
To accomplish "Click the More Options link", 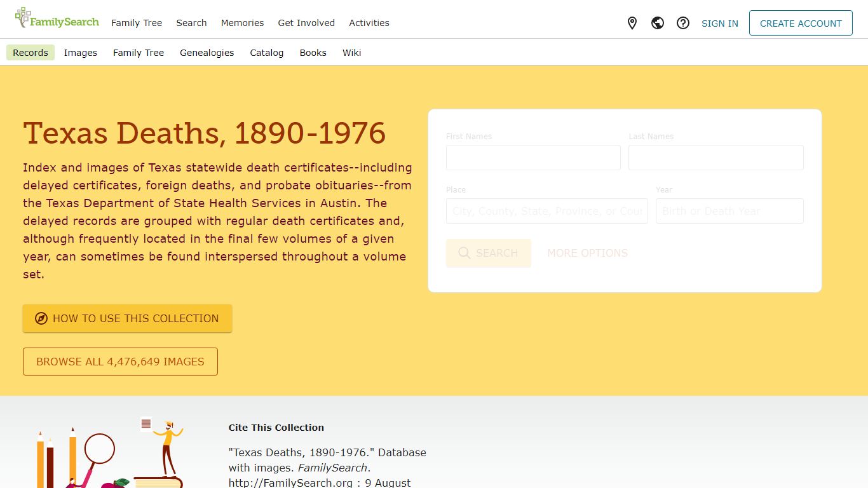I will [x=588, y=253].
